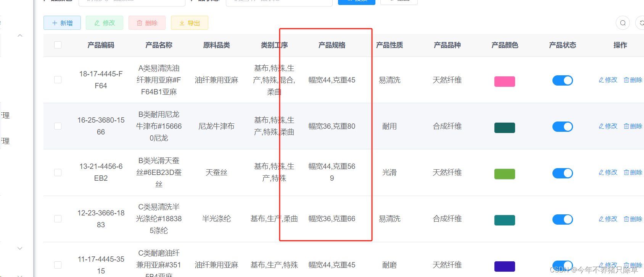
Task: Click the refresh icon button
Action: (x=641, y=23)
